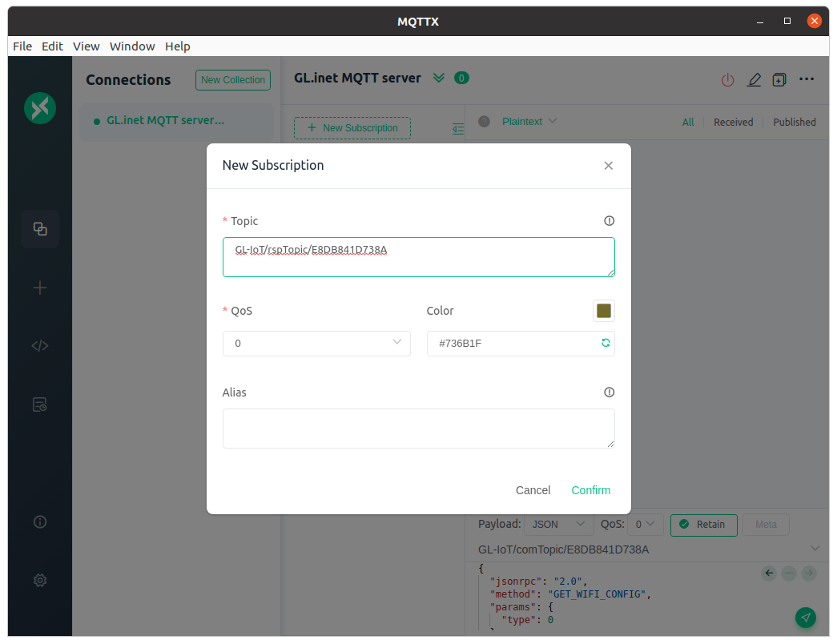This screenshot has width=837, height=644.
Task: Click the edit connection pencil icon
Action: pyautogui.click(x=754, y=80)
